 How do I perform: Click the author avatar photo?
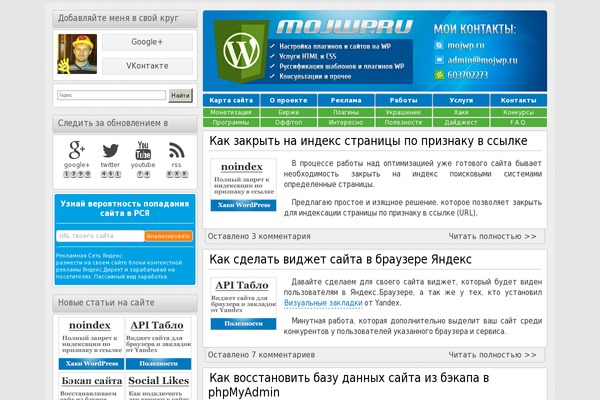pos(77,54)
